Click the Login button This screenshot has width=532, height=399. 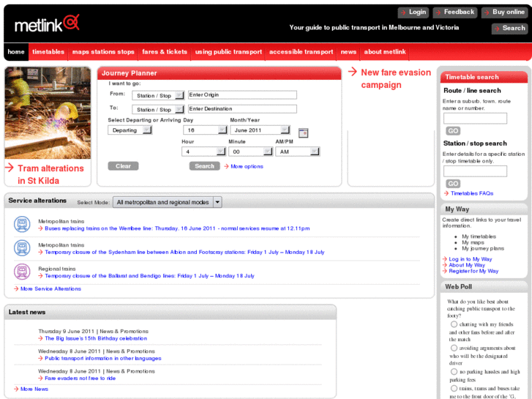[413, 12]
